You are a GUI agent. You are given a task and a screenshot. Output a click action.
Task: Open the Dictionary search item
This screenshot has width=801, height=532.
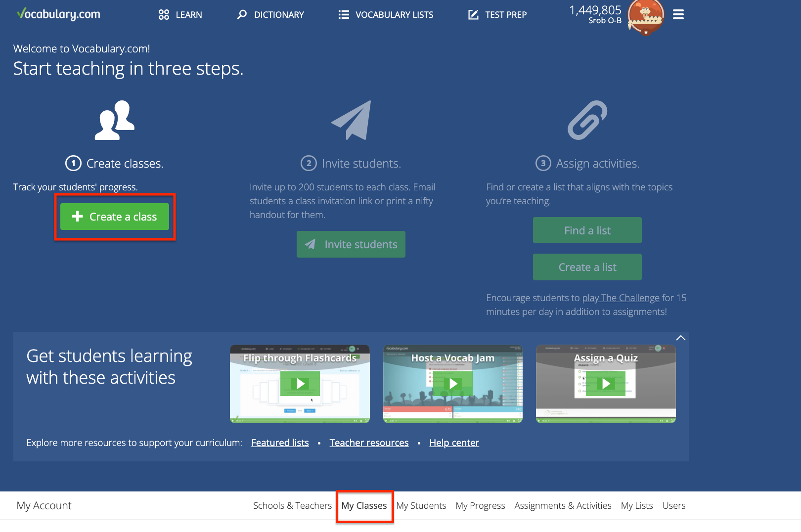tap(270, 15)
